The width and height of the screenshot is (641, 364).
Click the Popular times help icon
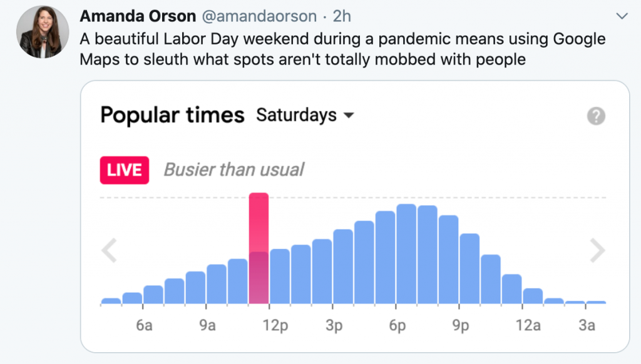point(596,116)
